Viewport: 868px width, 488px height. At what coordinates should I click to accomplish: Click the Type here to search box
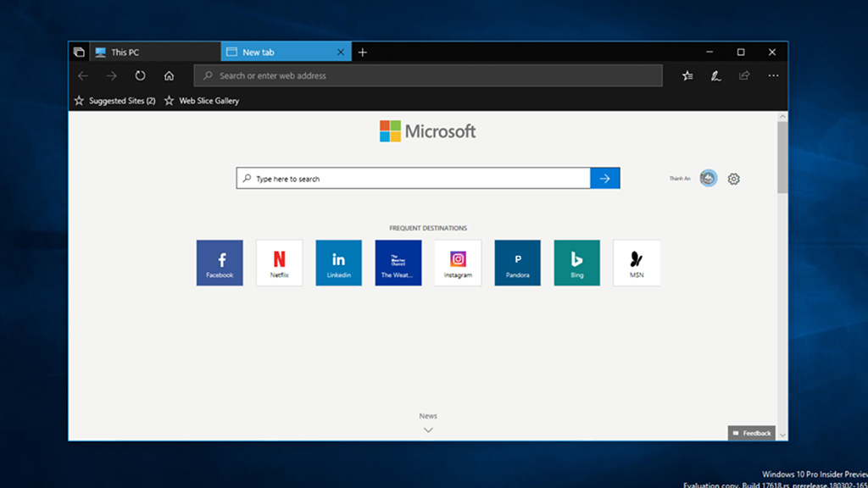click(x=413, y=178)
